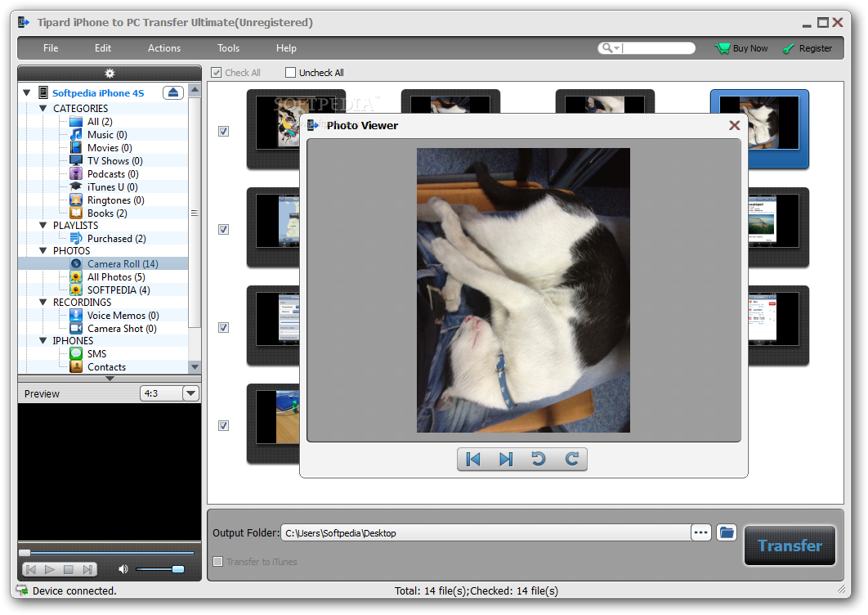Collapse the CATEGORIES tree group
Image resolution: width=868 pixels, height=615 pixels.
[43, 108]
